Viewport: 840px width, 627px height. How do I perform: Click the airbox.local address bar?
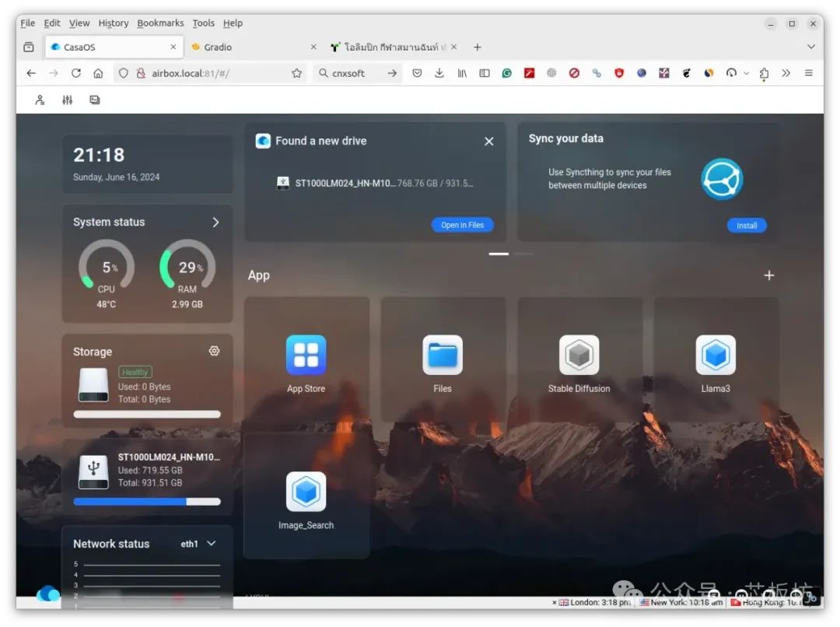[x=210, y=73]
